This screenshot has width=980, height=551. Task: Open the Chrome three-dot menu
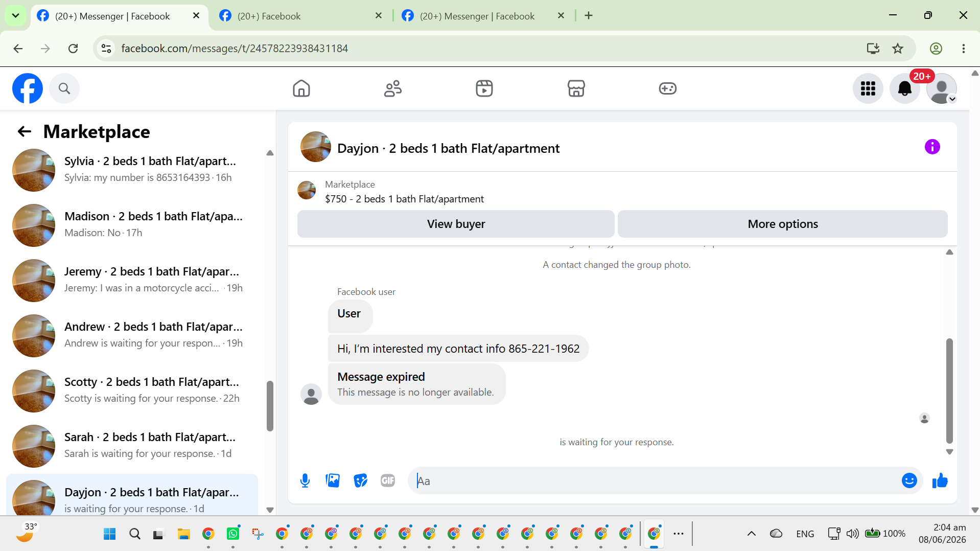click(x=964, y=49)
